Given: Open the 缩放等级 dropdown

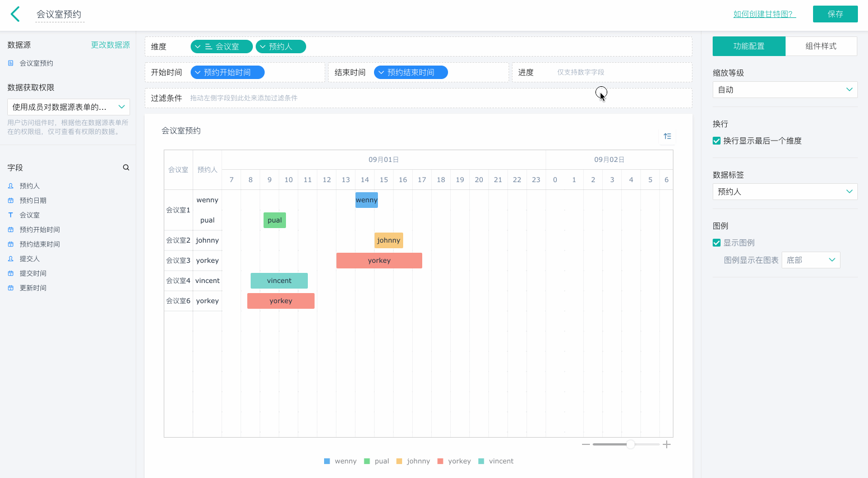Looking at the screenshot, I should (784, 90).
